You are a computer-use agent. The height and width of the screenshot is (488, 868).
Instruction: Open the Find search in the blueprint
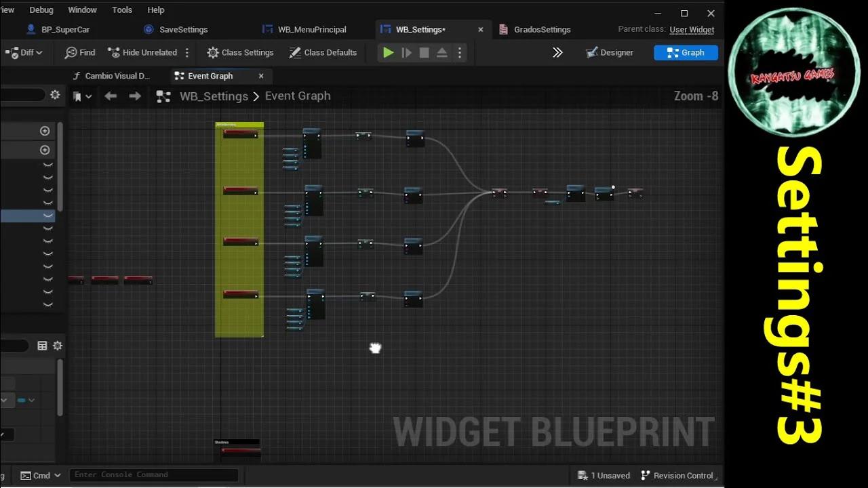pos(79,52)
